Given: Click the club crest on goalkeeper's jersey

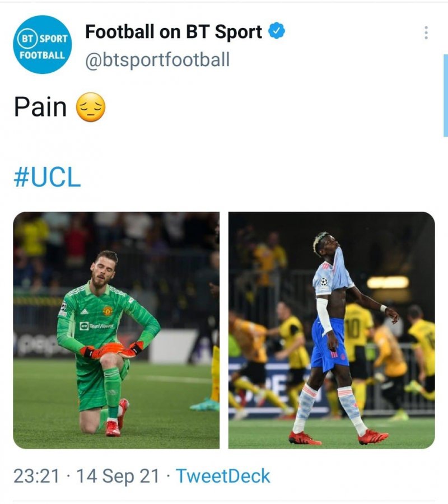Looking at the screenshot, I should click(108, 310).
